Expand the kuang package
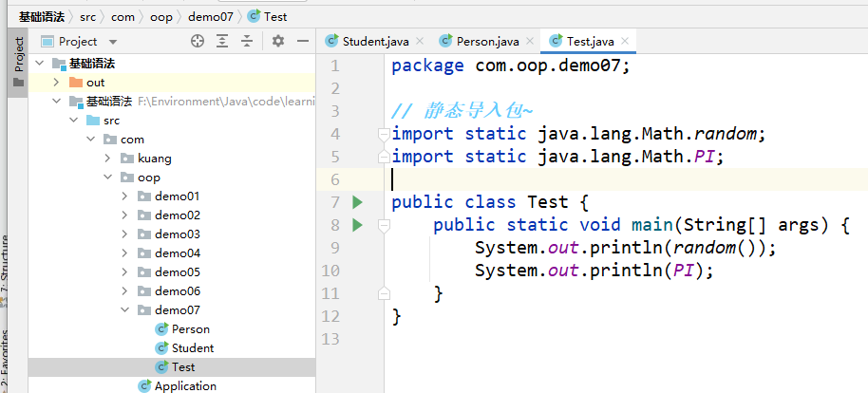868x393 pixels. coord(107,159)
